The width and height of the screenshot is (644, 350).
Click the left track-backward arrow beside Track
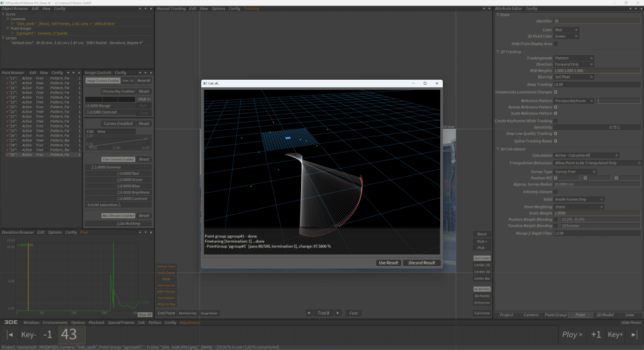(x=309, y=312)
